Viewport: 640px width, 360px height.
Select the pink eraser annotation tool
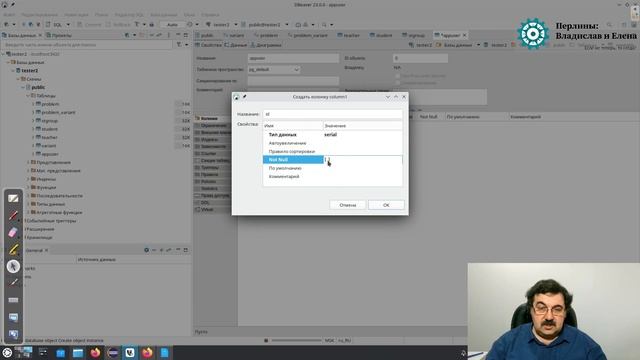(13, 232)
